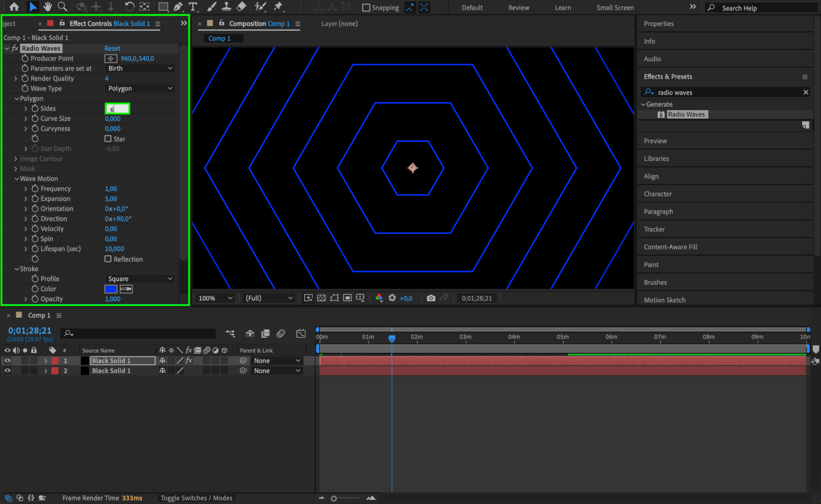The height and width of the screenshot is (504, 821).
Task: Collapse the Wave Motion group
Action: pos(17,179)
